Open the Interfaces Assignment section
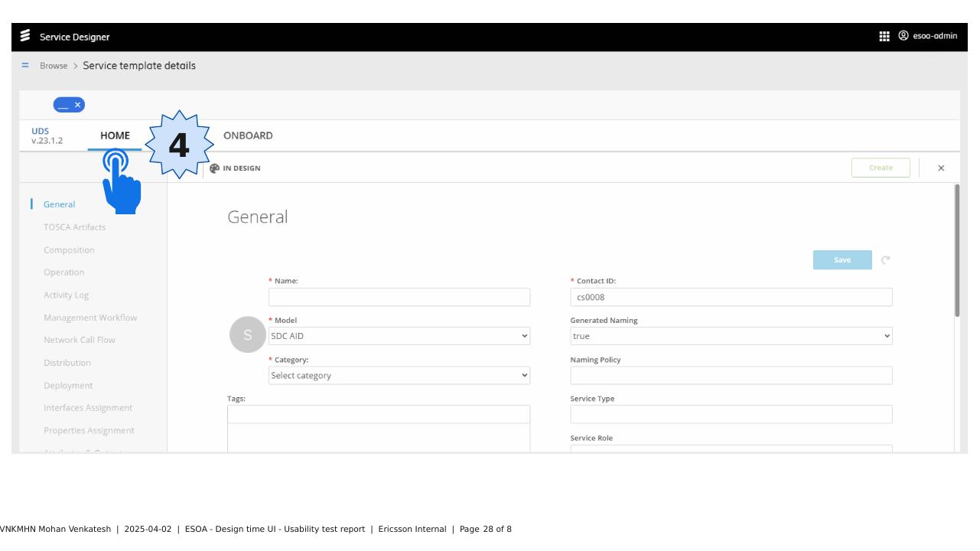Screen dimensions: 980x551 tap(88, 408)
